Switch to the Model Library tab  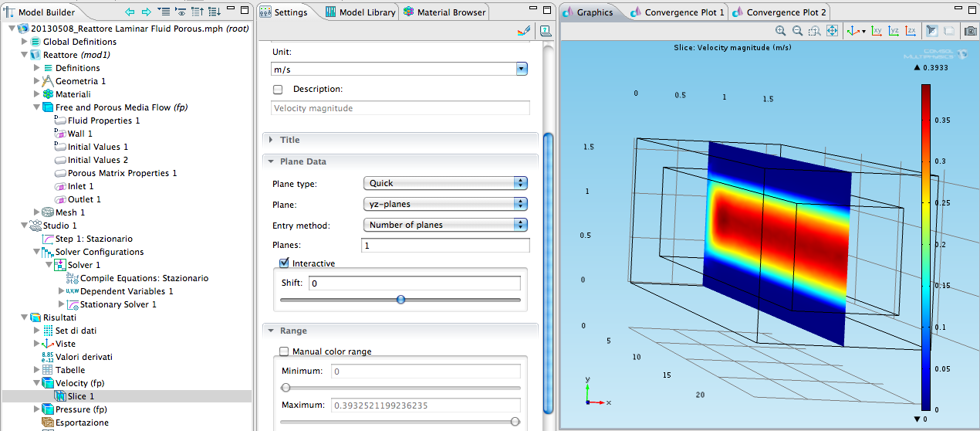360,12
